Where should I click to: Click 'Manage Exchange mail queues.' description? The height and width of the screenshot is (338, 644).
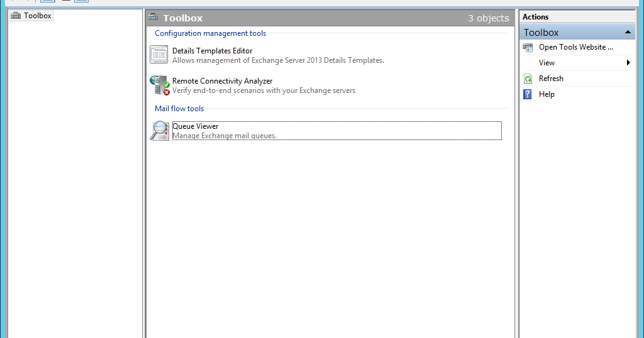(x=225, y=136)
